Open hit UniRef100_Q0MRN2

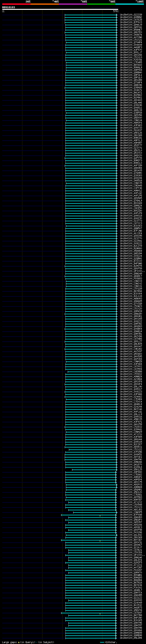pyautogui.click(x=131, y=17)
